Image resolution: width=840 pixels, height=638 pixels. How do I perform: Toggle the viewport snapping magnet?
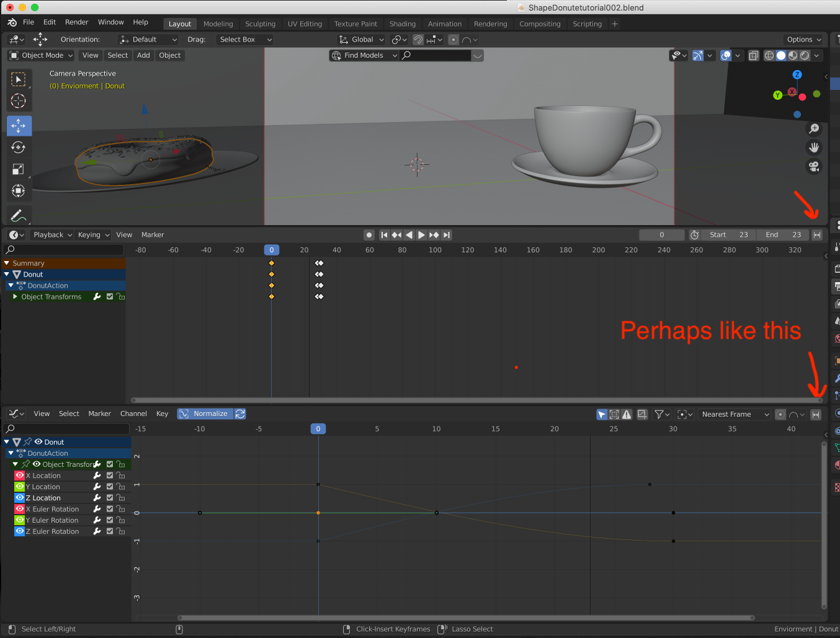pyautogui.click(x=418, y=40)
